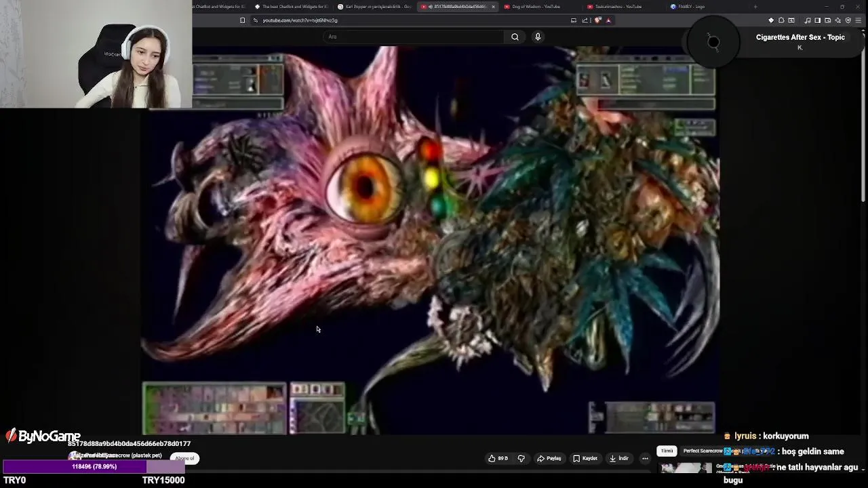The height and width of the screenshot is (488, 868).
Task: Subscribe using the 'Abone ol' button
Action: [x=184, y=458]
